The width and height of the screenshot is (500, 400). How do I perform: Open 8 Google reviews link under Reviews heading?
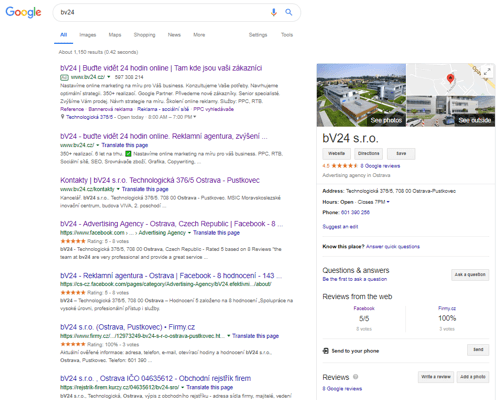click(x=342, y=389)
